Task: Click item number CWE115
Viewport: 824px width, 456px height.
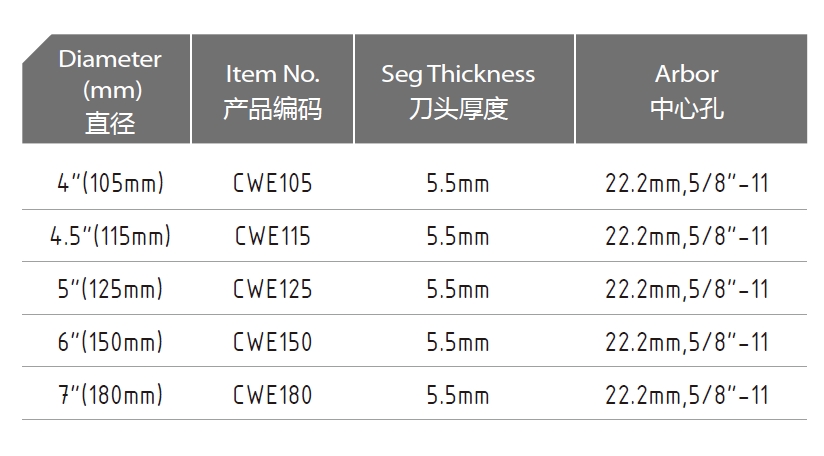Action: pyautogui.click(x=273, y=236)
